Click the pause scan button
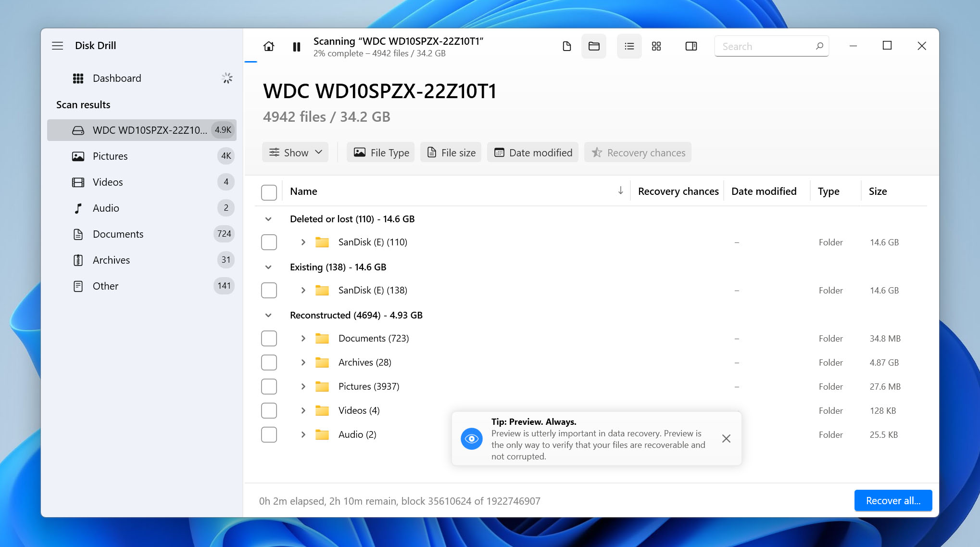 (x=296, y=46)
